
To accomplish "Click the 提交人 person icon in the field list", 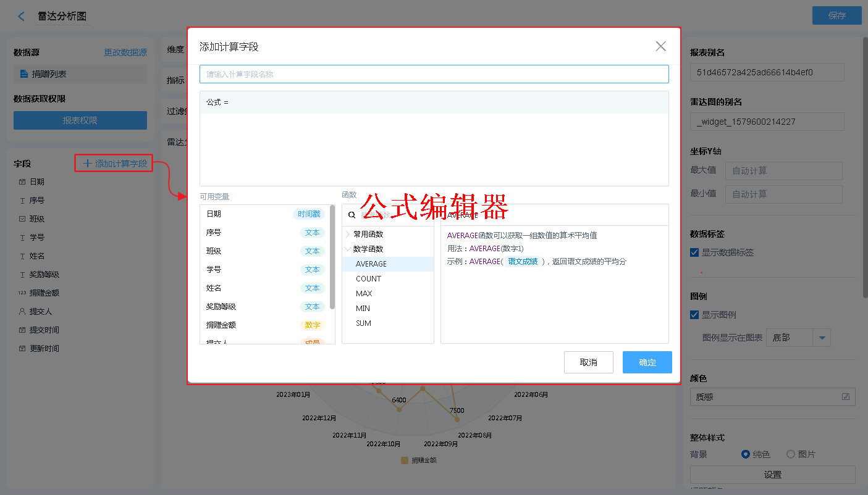I will pyautogui.click(x=22, y=312).
